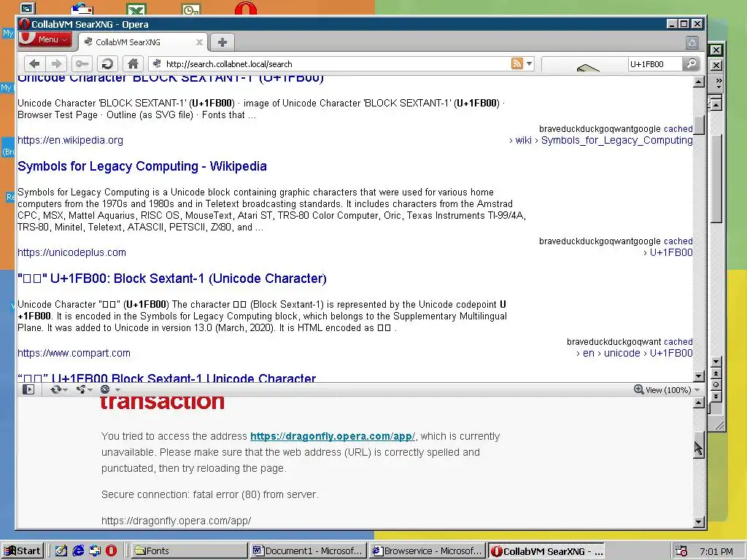Image resolution: width=747 pixels, height=560 pixels.
Task: Click the zoom magnifier icon beside View
Action: (639, 389)
